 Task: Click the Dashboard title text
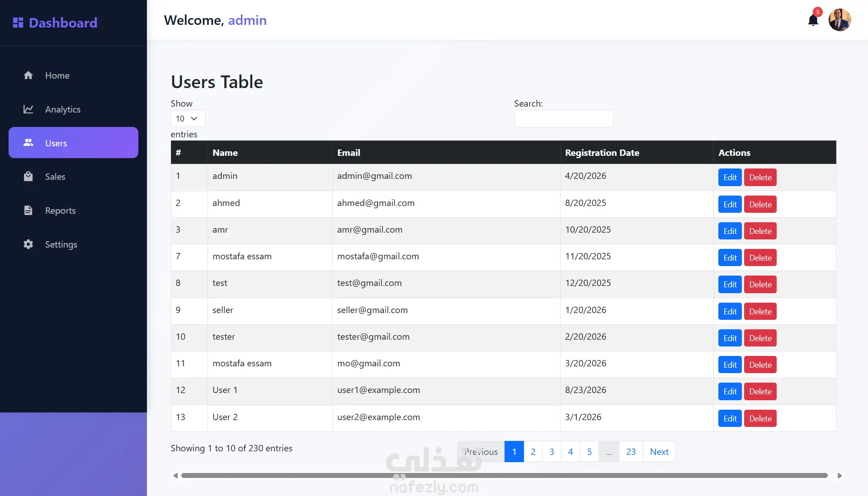[63, 23]
